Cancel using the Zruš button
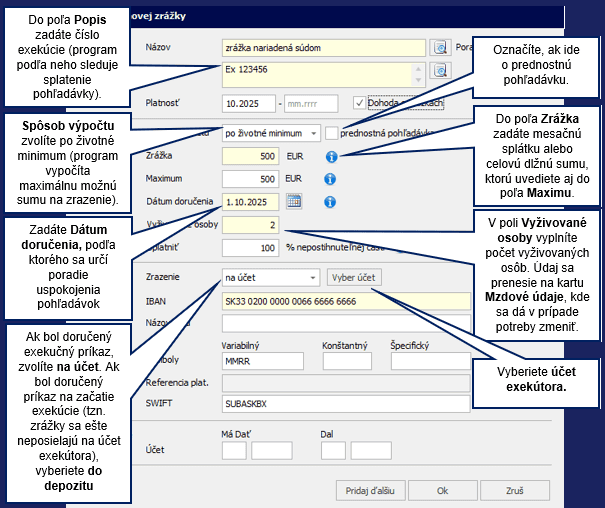 tap(513, 491)
